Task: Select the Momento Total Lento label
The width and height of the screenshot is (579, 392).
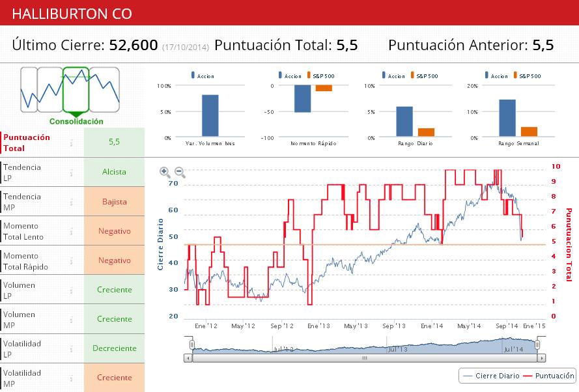Action: pyautogui.click(x=23, y=231)
